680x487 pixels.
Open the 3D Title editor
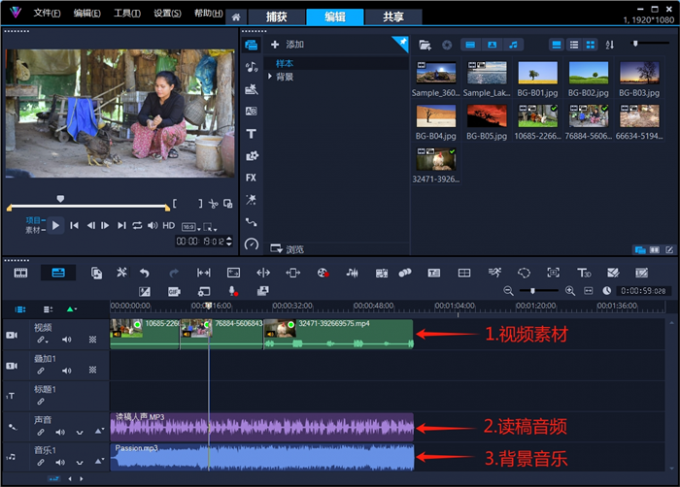pyautogui.click(x=584, y=273)
